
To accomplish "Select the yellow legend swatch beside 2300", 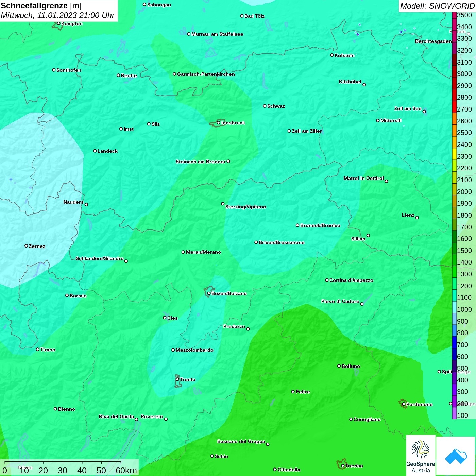I will [454, 154].
